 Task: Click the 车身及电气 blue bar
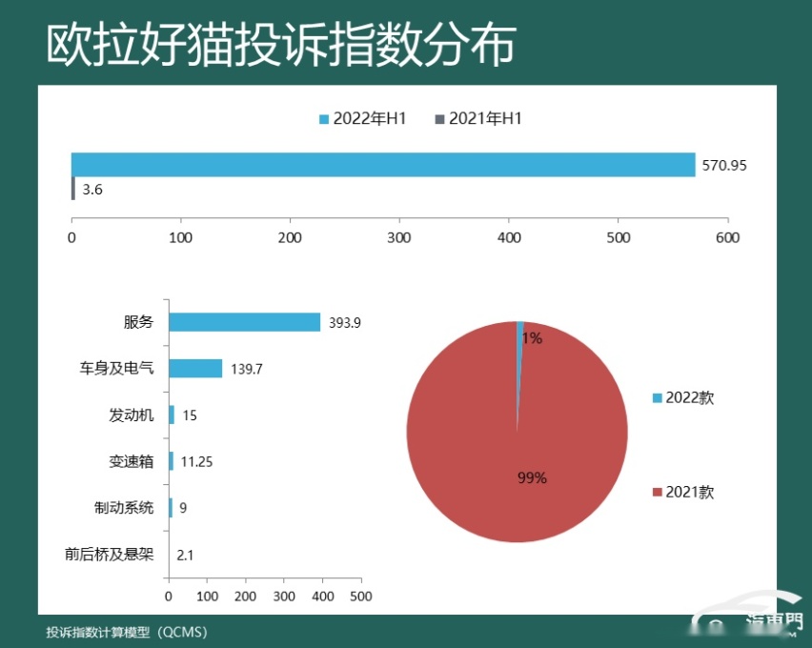pyautogui.click(x=195, y=368)
